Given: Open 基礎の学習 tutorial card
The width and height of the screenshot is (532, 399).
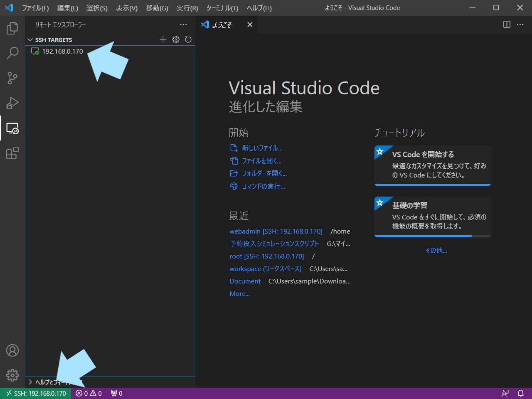Looking at the screenshot, I should click(433, 217).
